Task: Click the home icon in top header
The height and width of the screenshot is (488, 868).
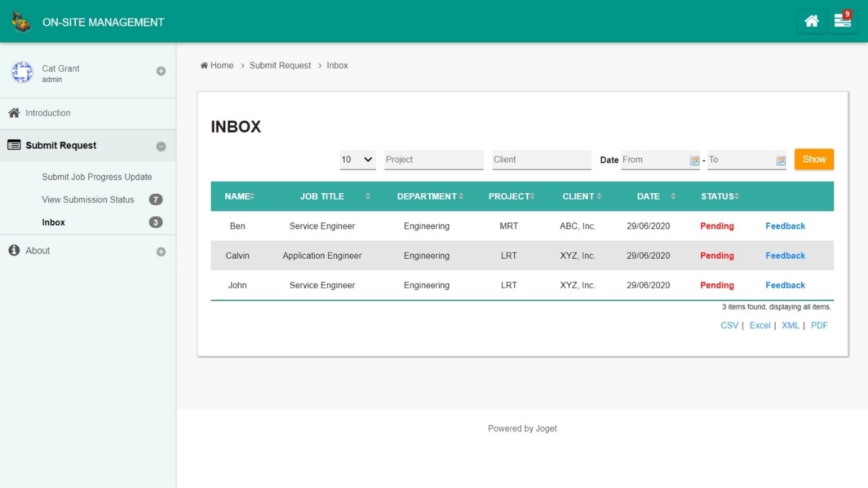Action: pyautogui.click(x=811, y=21)
